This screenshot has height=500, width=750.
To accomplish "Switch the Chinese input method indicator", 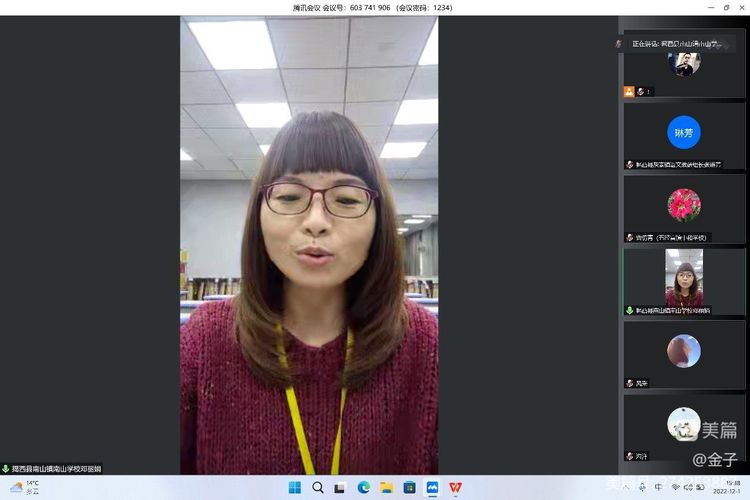I will click(659, 488).
